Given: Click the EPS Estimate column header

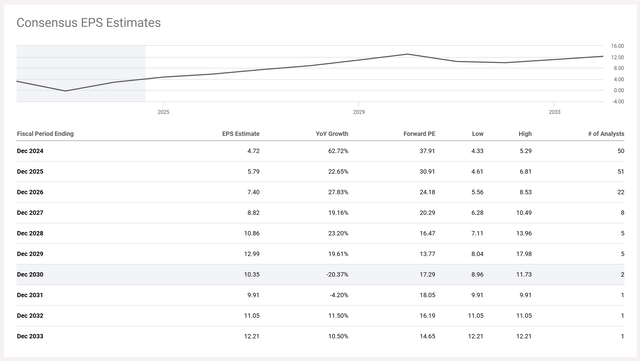Looking at the screenshot, I should click(241, 134).
